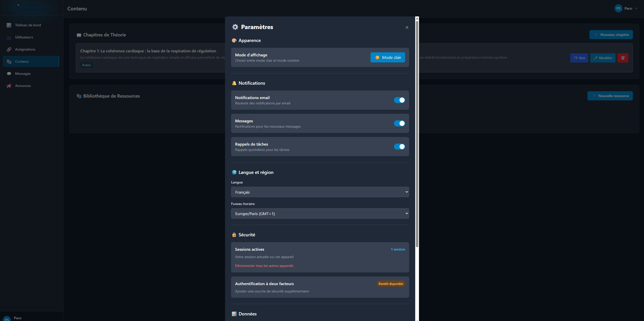Switch display using Mode clair button
This screenshot has height=321, width=644.
click(x=387, y=57)
